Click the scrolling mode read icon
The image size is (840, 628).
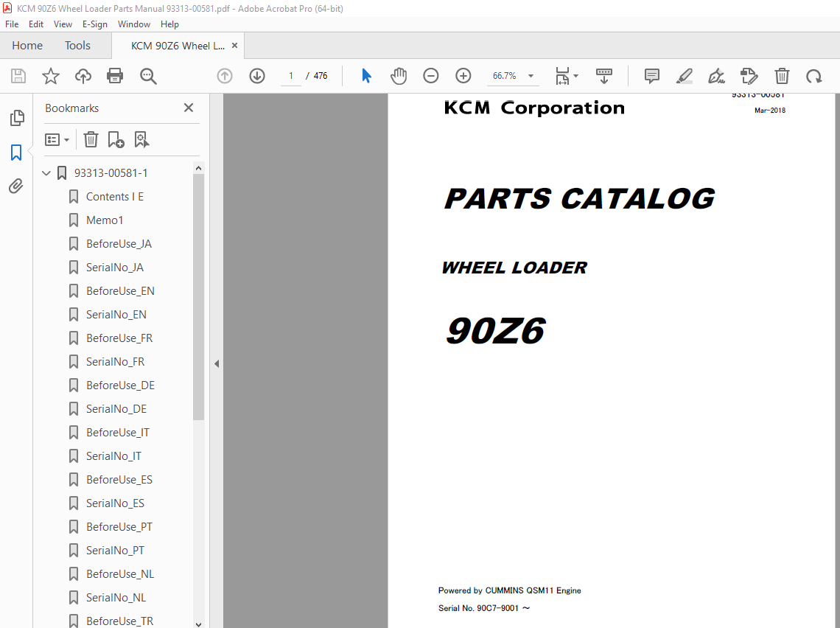[x=603, y=76]
